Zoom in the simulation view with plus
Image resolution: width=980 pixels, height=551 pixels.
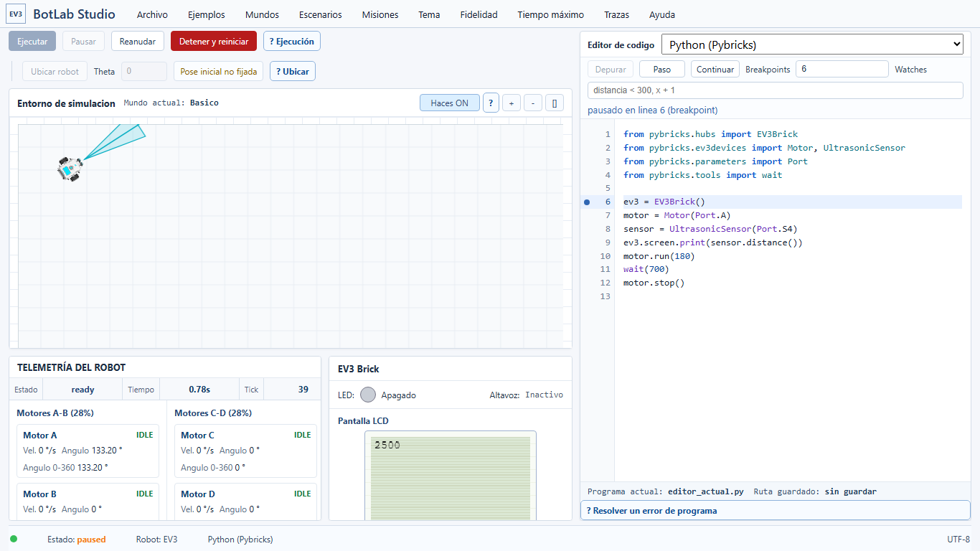[512, 103]
